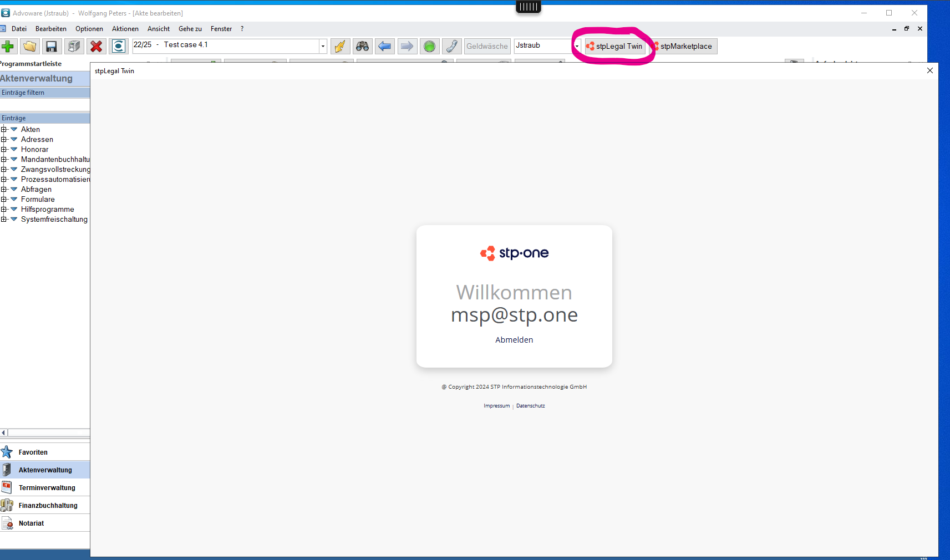The image size is (950, 560).
Task: Expand the Hilfsprogramme tree node
Action: tap(4, 209)
